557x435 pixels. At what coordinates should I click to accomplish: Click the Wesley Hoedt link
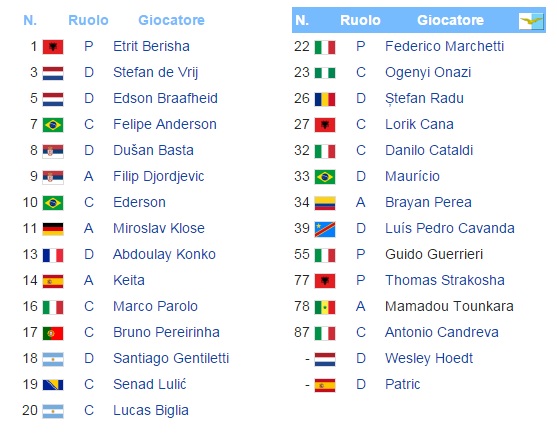[429, 358]
